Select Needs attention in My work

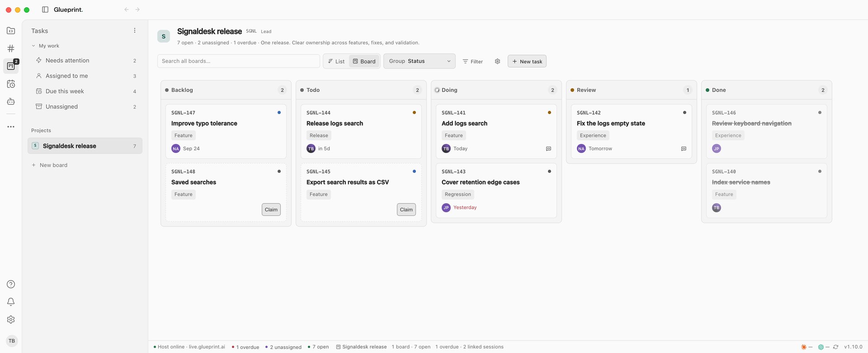tap(85, 61)
